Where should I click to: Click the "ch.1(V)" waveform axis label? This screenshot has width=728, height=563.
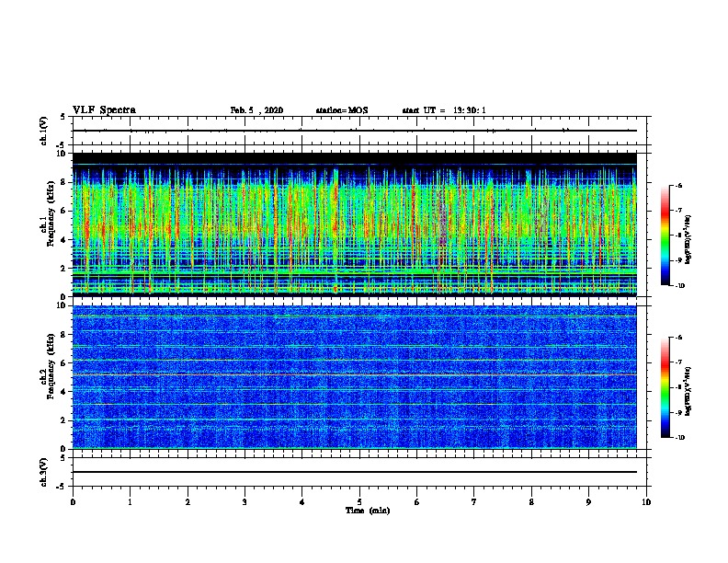pyautogui.click(x=44, y=131)
